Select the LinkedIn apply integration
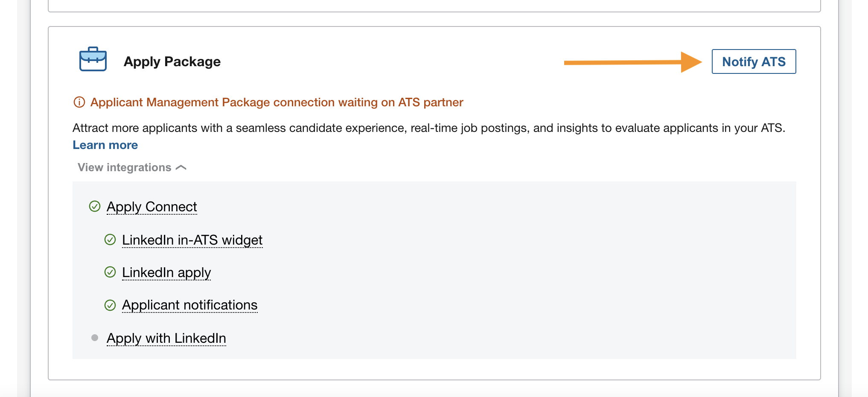 point(166,272)
